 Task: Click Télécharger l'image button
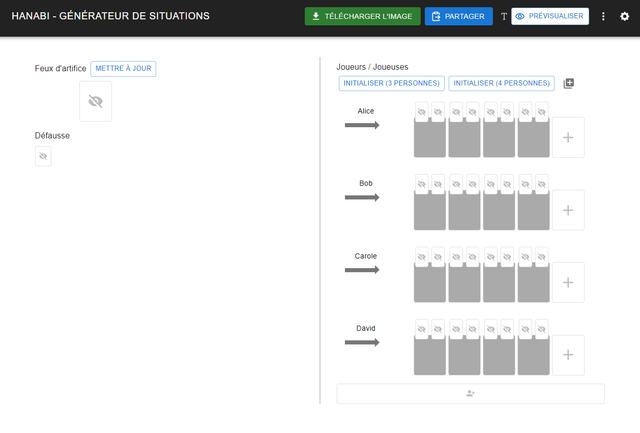pos(362,16)
